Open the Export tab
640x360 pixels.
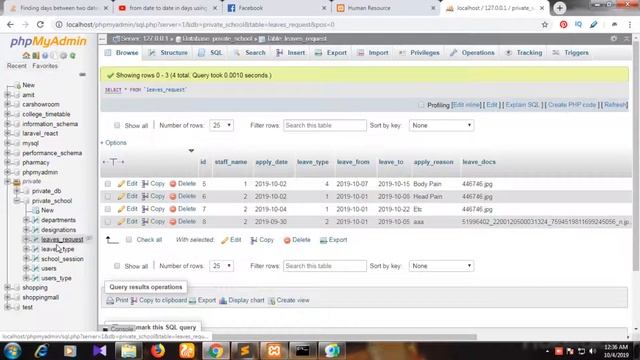point(331,53)
